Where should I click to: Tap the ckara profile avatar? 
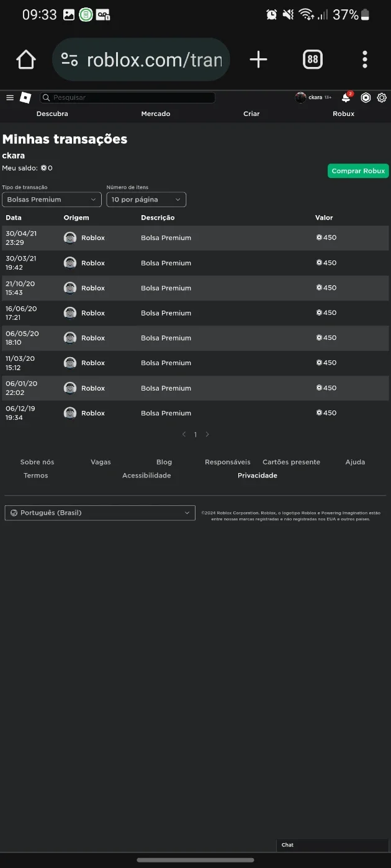300,97
